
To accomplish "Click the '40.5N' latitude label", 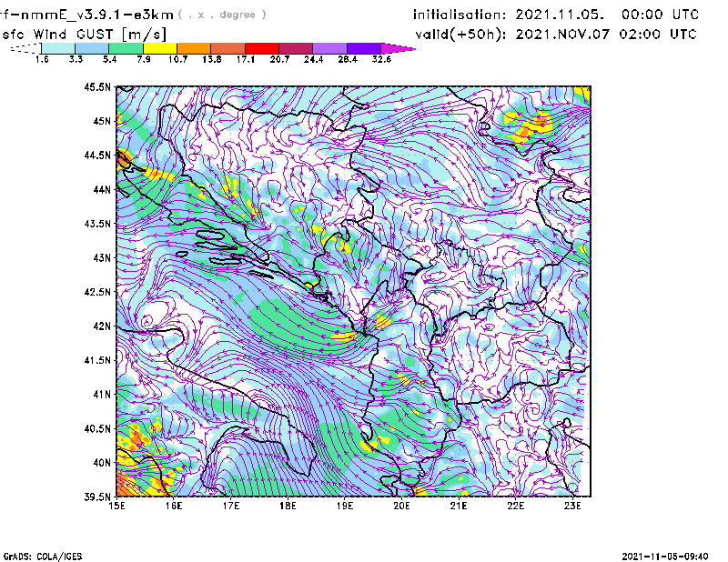I will [97, 429].
